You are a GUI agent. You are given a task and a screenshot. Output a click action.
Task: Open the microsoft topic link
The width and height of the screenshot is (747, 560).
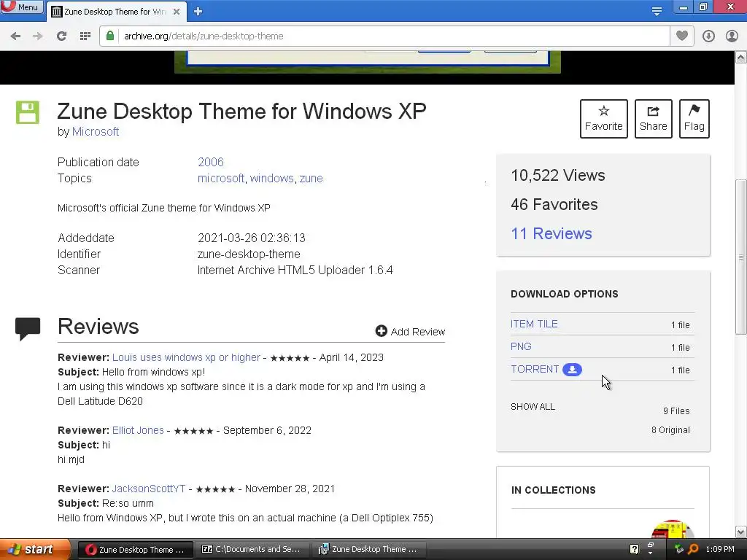(x=221, y=178)
